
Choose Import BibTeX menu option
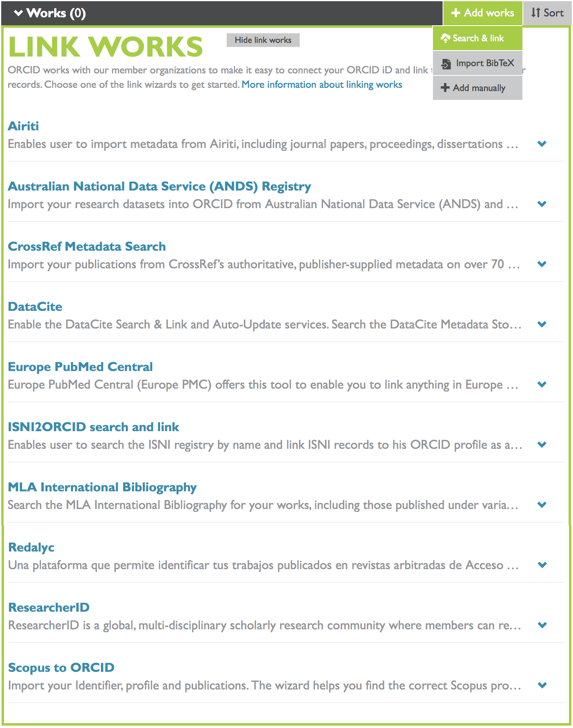tap(477, 63)
